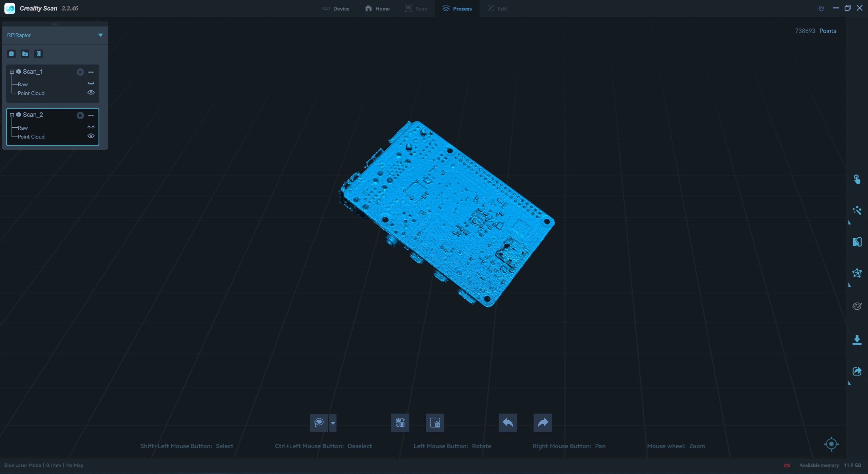Hide the Scan_1 Point Cloud layer
Image resolution: width=868 pixels, height=474 pixels.
tap(91, 93)
